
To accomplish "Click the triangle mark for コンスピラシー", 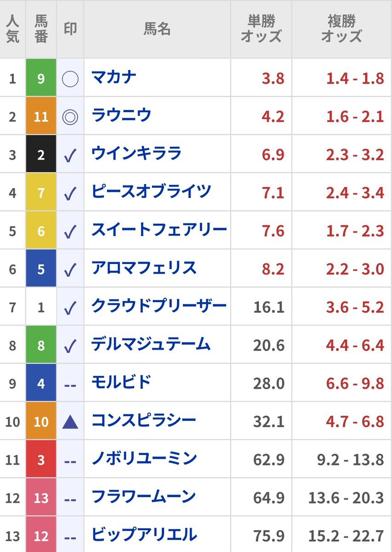I will 70,421.
